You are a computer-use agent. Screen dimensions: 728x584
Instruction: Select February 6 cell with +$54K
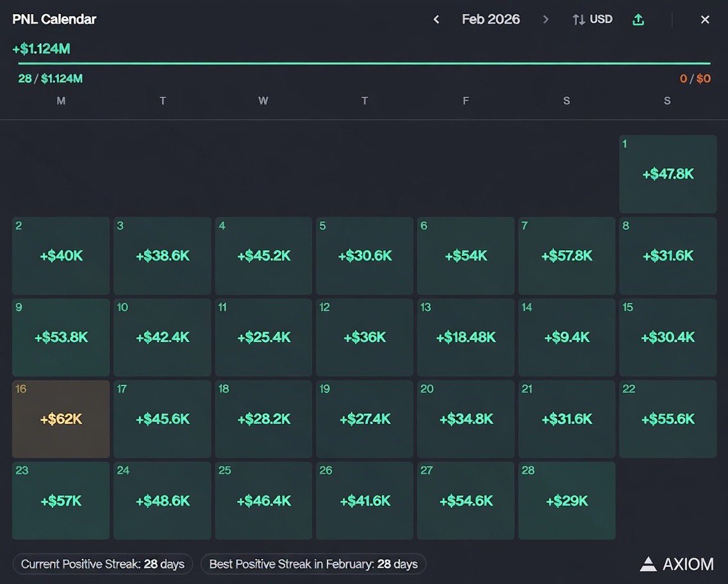(466, 255)
